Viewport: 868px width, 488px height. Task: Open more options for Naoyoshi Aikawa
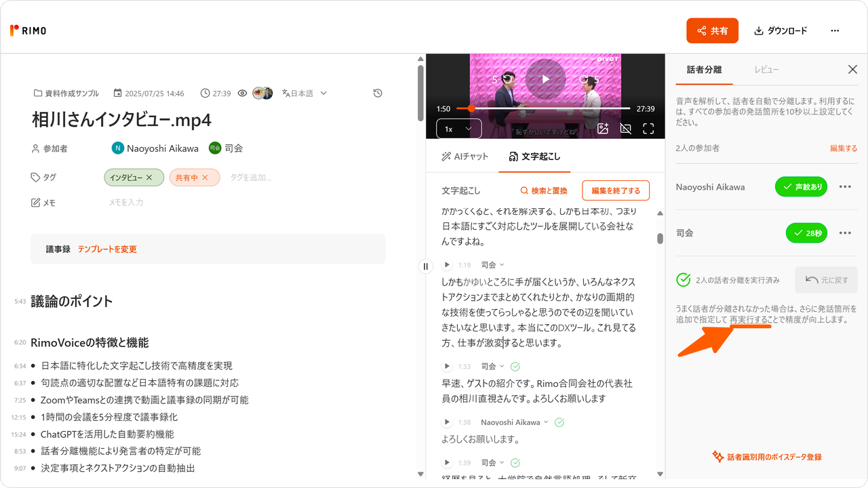(x=845, y=186)
